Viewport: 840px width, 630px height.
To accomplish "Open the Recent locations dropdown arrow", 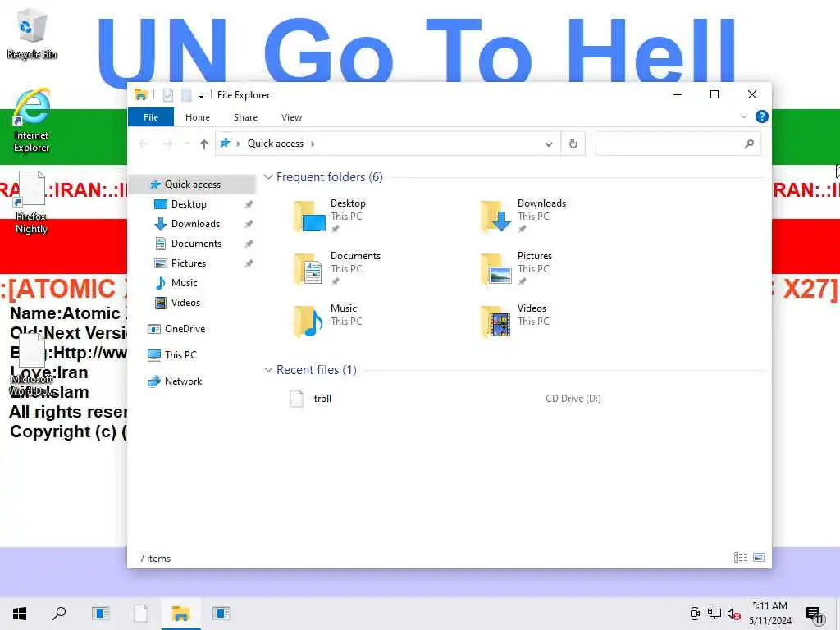I will pos(187,144).
